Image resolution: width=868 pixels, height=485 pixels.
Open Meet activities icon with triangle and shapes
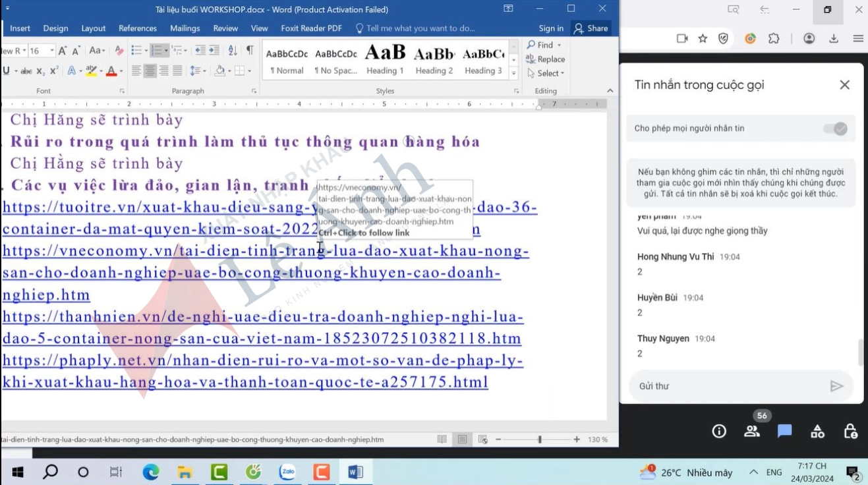817,431
